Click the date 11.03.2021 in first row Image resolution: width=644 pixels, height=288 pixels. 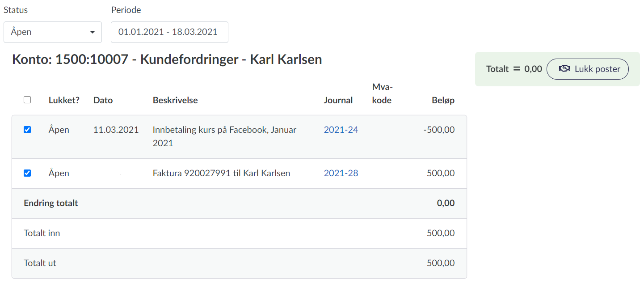[116, 130]
